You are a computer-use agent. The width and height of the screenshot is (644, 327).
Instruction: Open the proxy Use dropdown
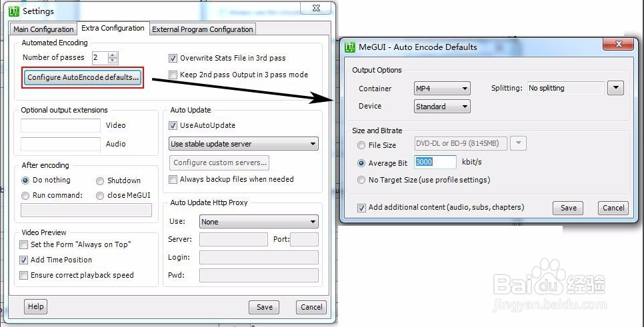(259, 222)
